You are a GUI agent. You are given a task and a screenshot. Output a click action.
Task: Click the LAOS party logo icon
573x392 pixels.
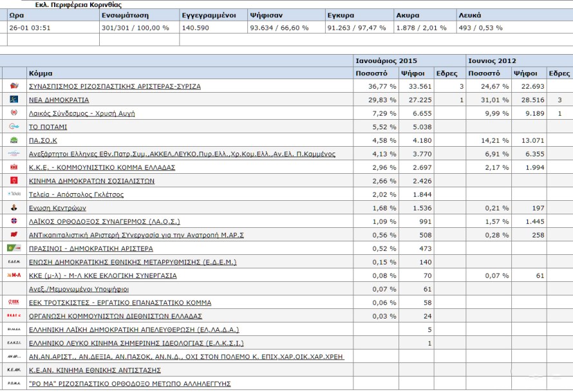point(14,221)
